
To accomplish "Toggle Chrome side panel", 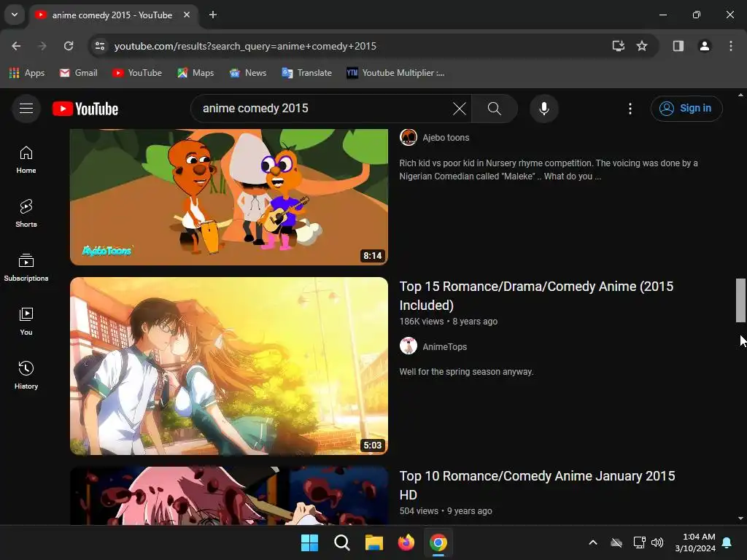I will click(678, 46).
